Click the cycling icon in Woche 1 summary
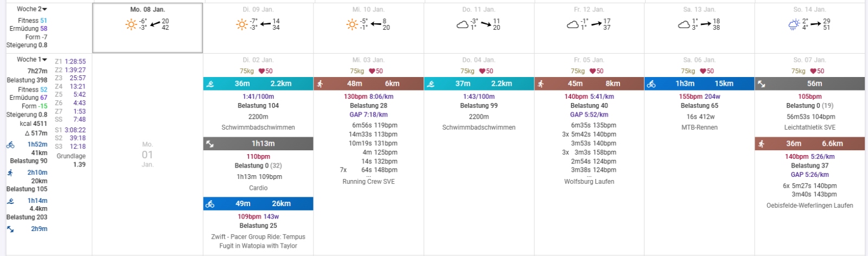Screen dimensions: 868x256 (x=10, y=145)
